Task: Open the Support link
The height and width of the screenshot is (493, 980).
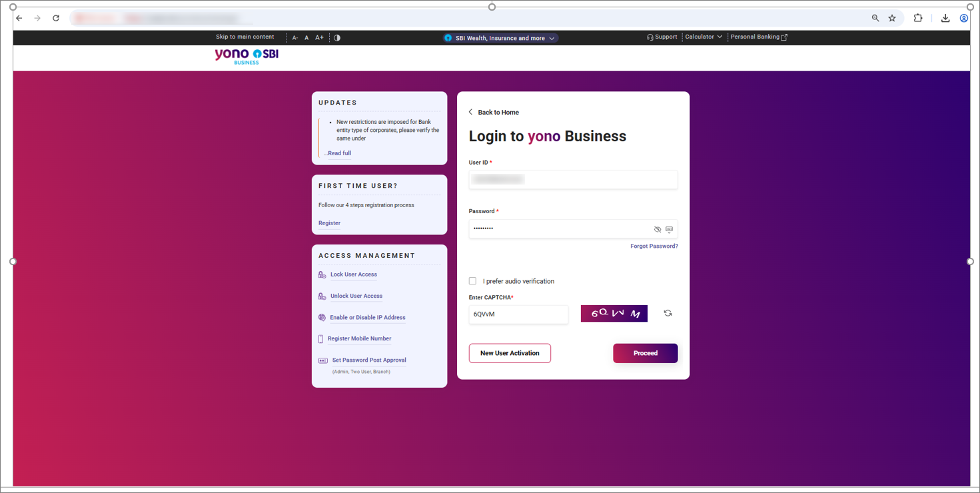Action: (x=666, y=37)
